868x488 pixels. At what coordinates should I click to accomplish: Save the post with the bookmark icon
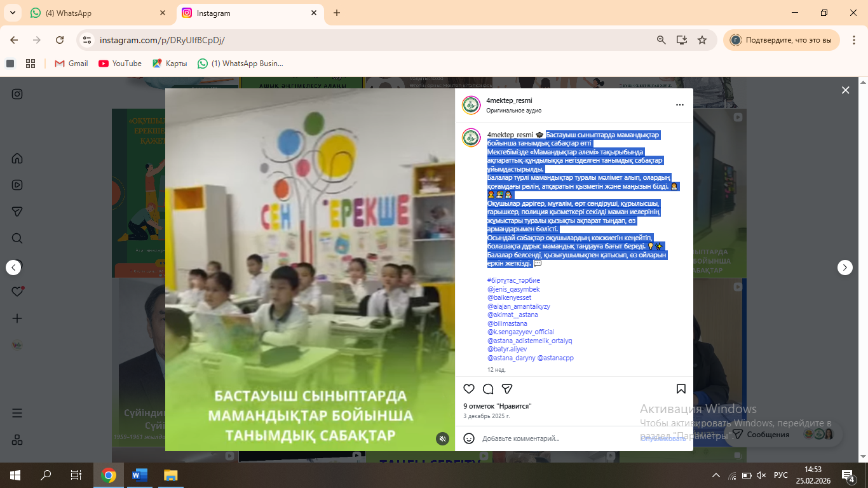681,389
